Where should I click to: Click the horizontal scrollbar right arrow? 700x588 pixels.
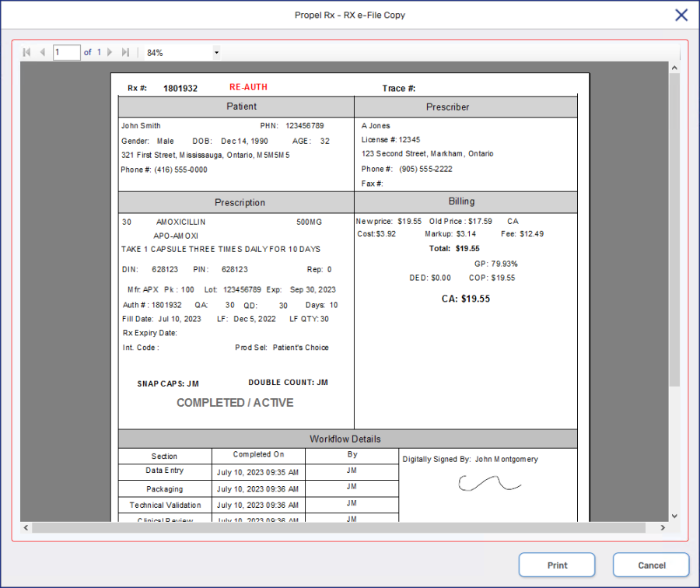[x=663, y=528]
